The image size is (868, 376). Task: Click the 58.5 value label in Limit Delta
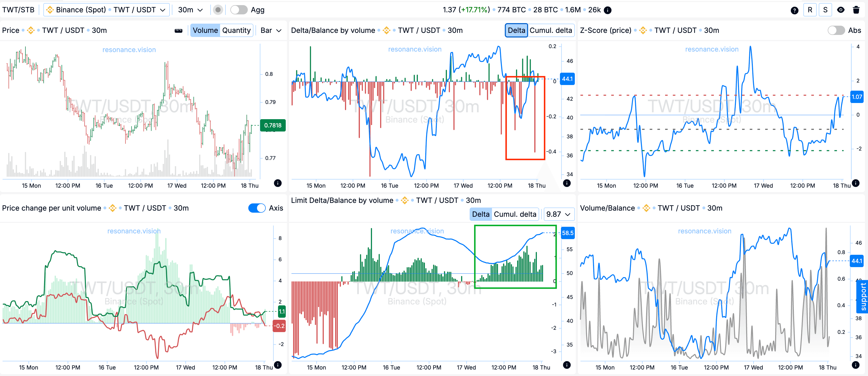567,233
